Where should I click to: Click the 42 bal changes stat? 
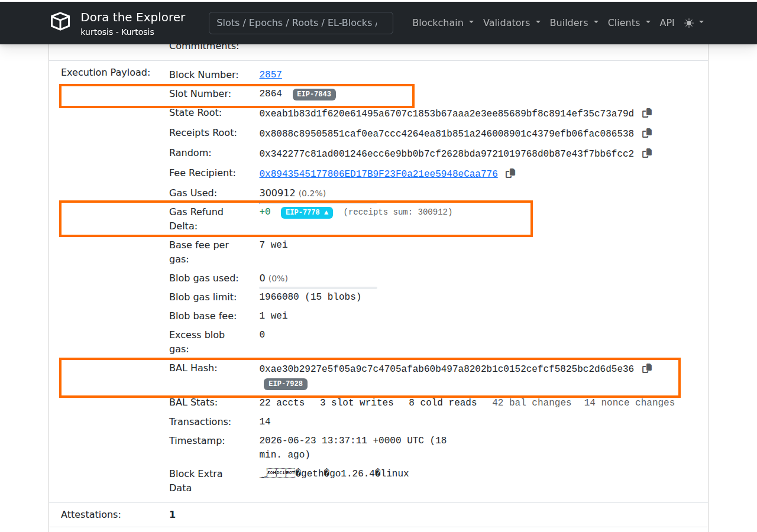(532, 403)
